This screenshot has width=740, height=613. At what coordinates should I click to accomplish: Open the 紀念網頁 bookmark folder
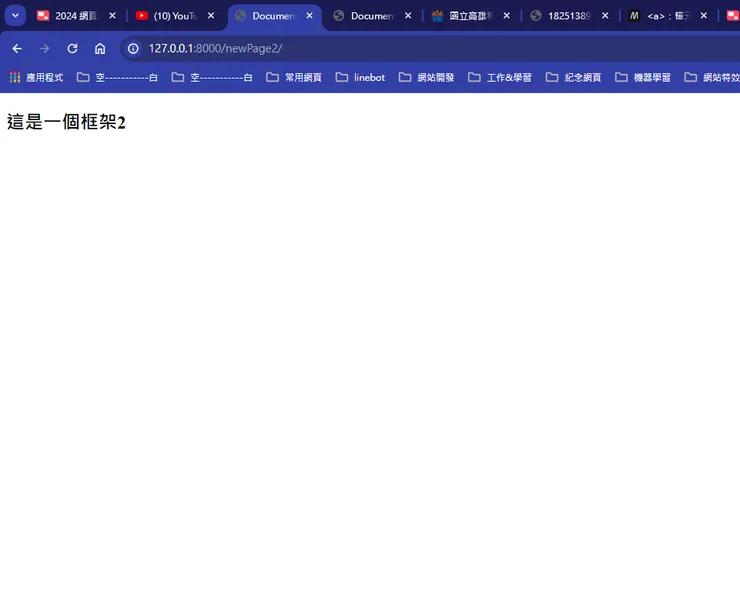tap(574, 77)
